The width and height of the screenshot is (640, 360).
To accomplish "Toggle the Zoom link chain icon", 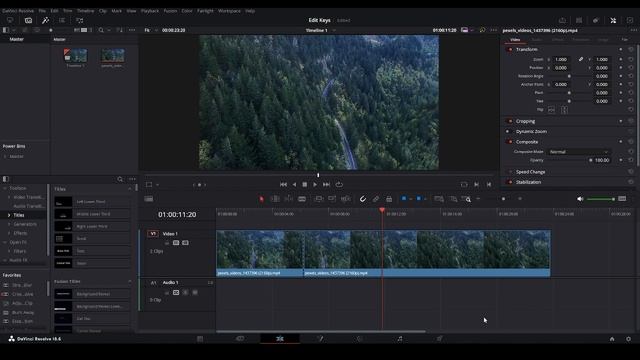I will (580, 59).
